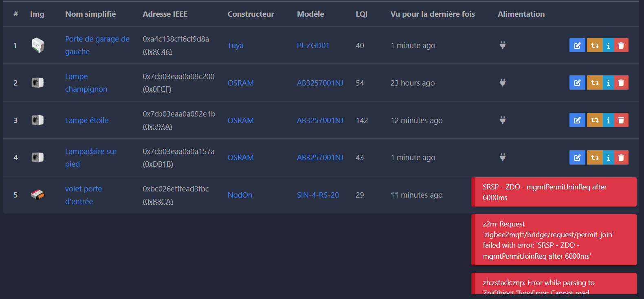Image resolution: width=644 pixels, height=299 pixels.
Task: Dismiss the SRSP mgmtPermitJoinReq error notification
Action: [554, 192]
